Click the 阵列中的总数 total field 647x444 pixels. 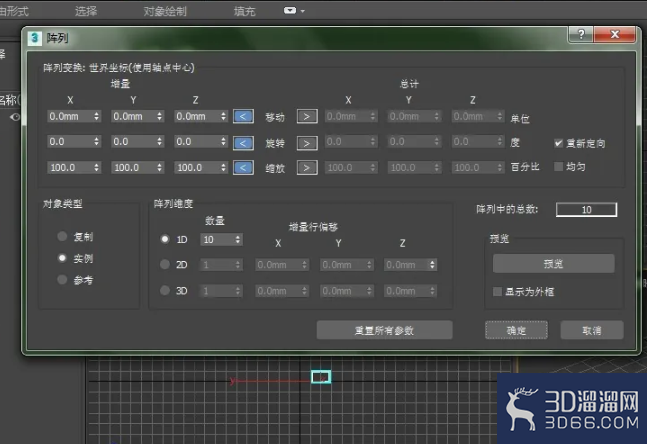coord(586,210)
